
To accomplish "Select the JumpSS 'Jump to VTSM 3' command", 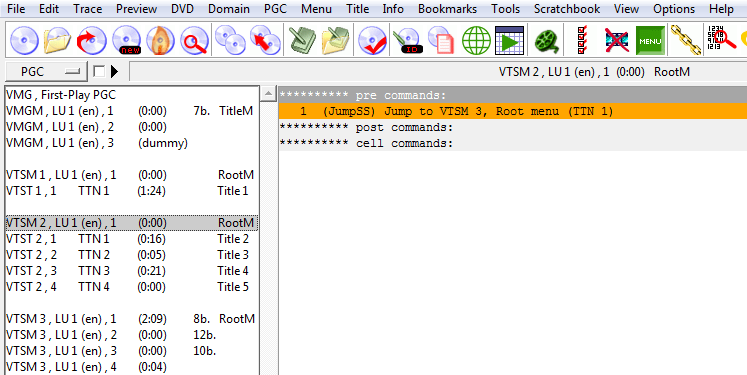I will coord(513,111).
